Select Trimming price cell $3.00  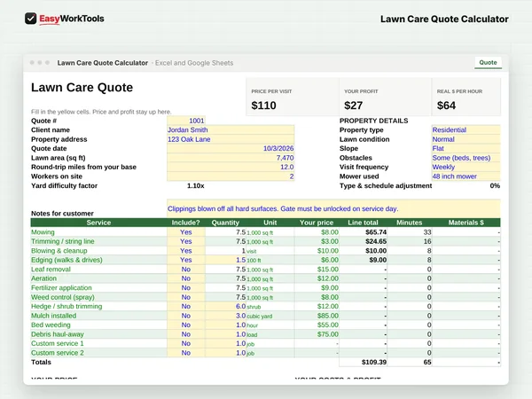pos(317,241)
